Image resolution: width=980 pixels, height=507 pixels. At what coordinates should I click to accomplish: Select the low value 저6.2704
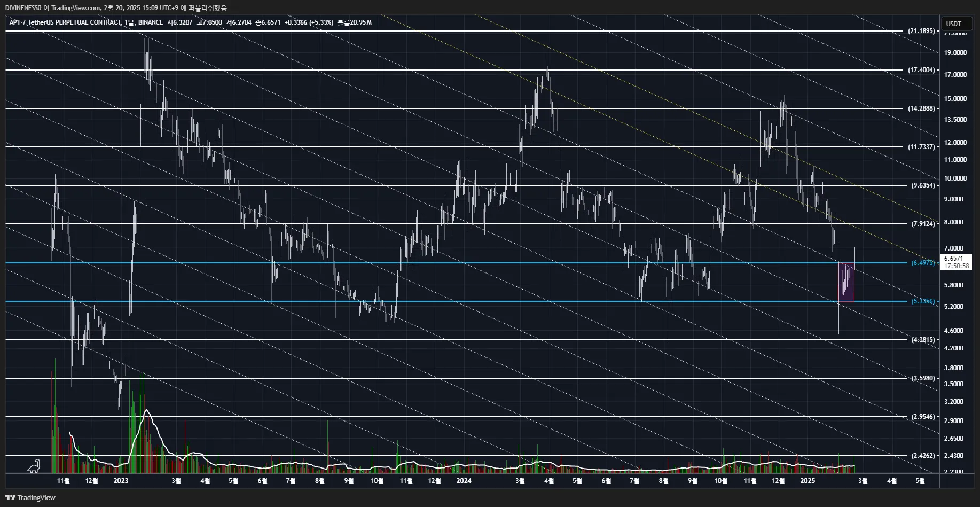239,22
